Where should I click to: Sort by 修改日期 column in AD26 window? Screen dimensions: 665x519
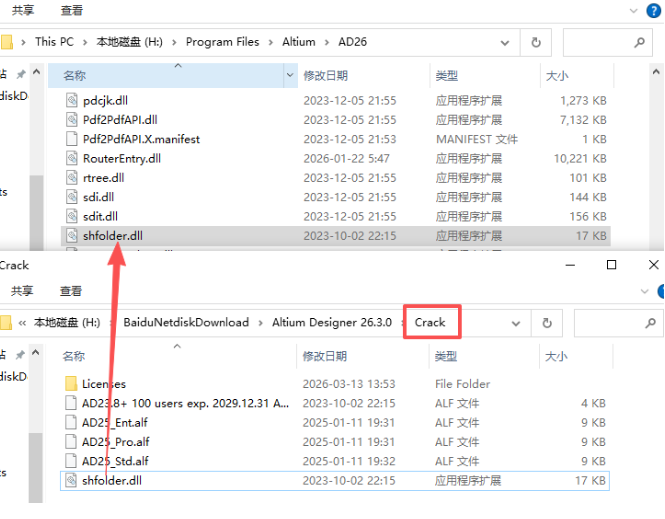[x=326, y=75]
